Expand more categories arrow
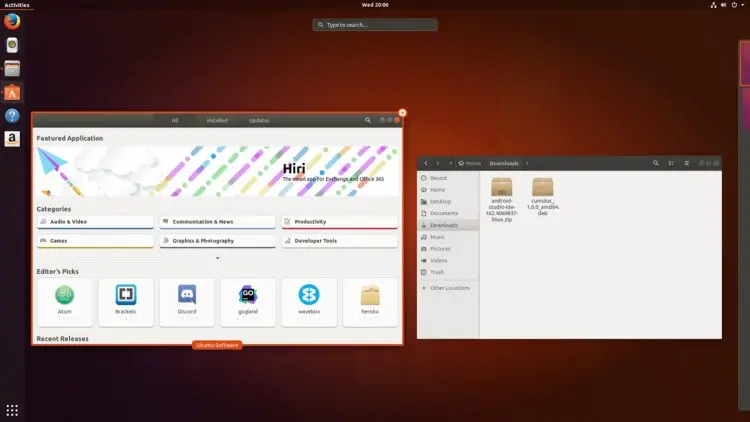Image resolution: width=750 pixels, height=422 pixels. [218, 258]
